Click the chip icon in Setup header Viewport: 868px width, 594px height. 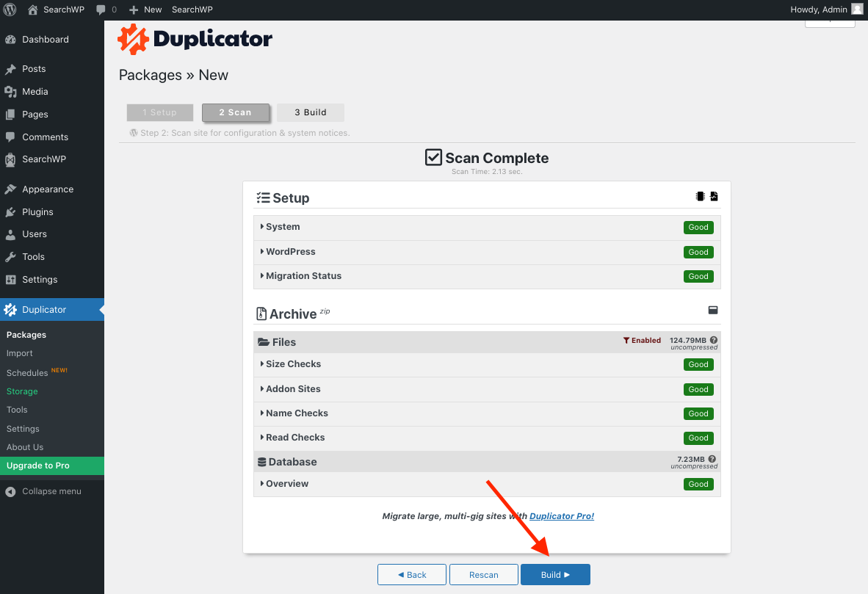coord(700,197)
